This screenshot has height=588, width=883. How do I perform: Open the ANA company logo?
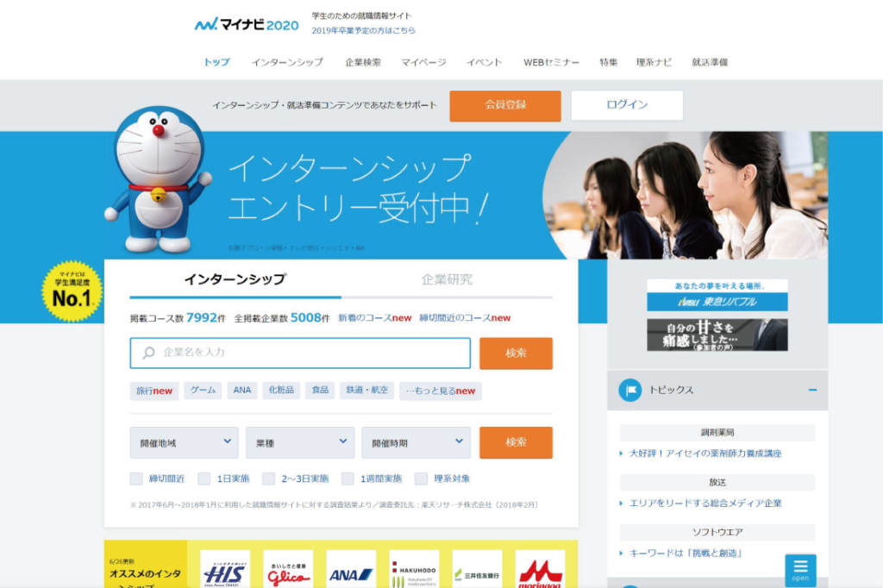pos(352,569)
